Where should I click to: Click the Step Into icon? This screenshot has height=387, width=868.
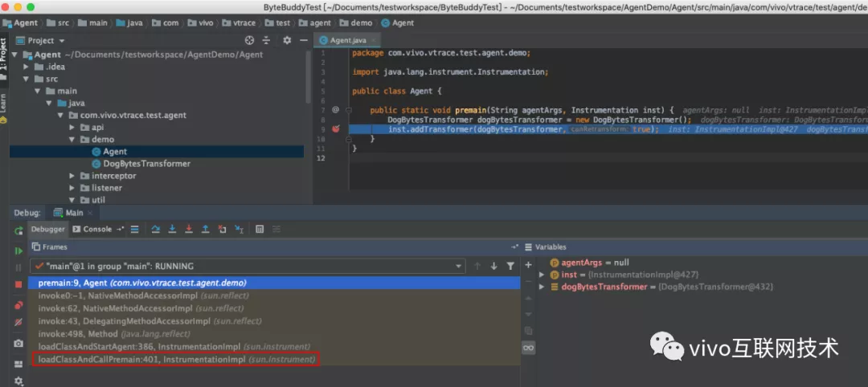click(x=172, y=229)
